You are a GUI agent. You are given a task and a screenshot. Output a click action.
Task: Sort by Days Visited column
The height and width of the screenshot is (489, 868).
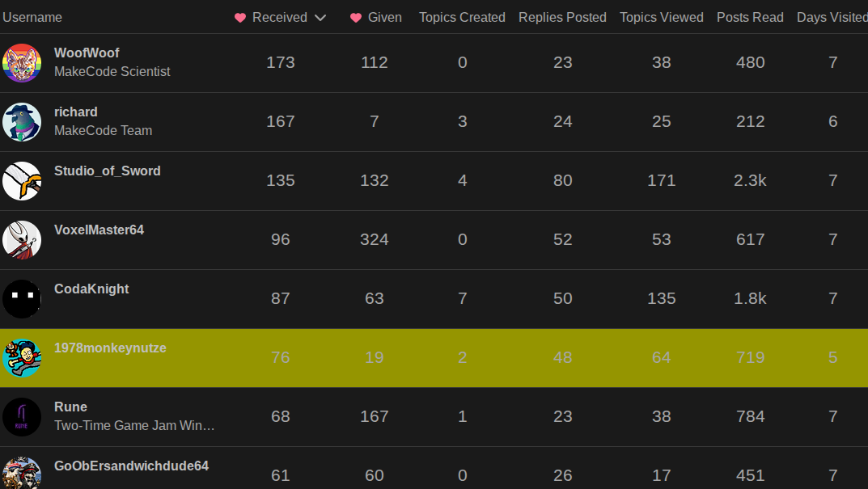pyautogui.click(x=832, y=18)
